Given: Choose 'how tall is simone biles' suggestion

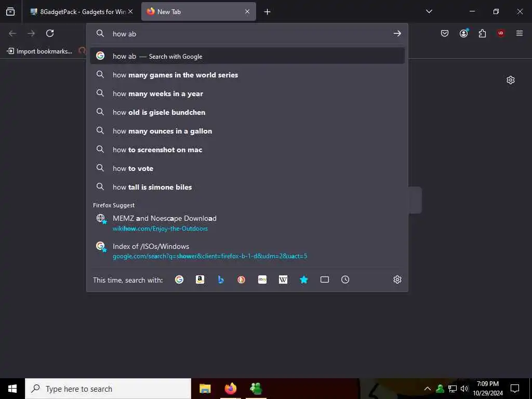Looking at the screenshot, I should click(247, 187).
